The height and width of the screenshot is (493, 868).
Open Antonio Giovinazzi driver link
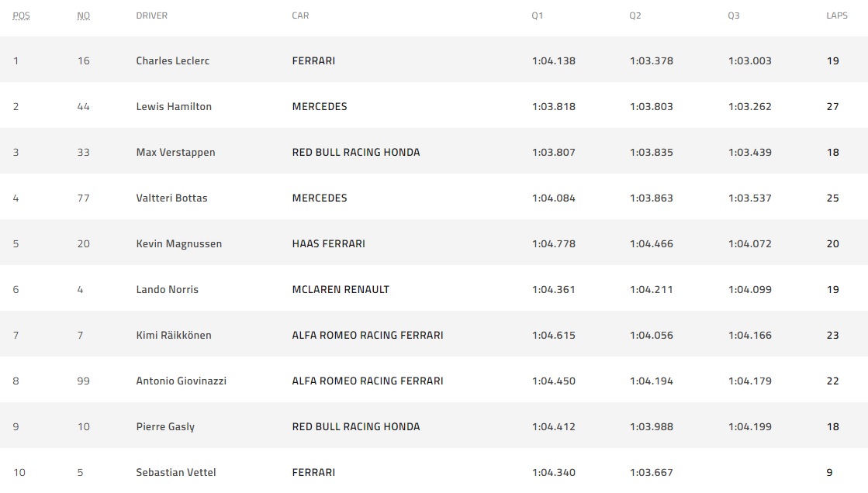(x=181, y=381)
